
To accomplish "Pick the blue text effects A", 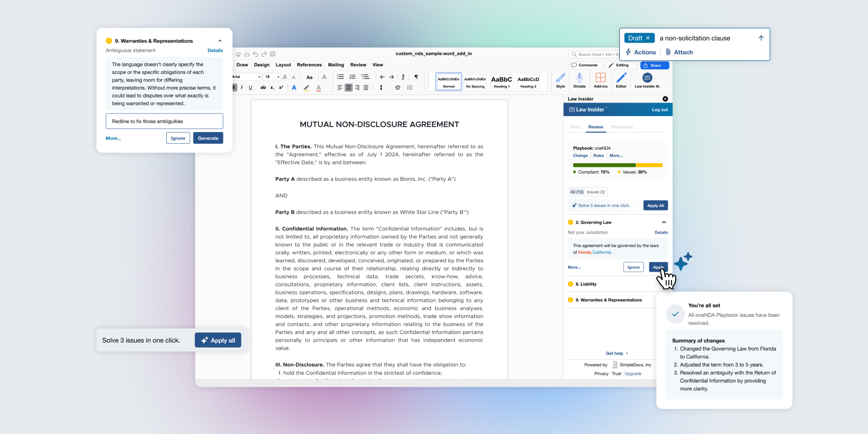I will (294, 87).
